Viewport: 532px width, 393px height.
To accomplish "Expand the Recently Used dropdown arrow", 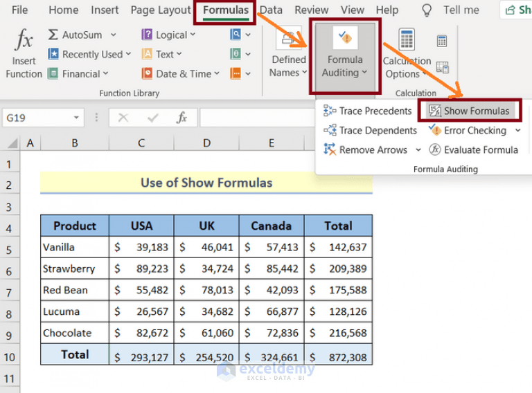I will (x=128, y=53).
